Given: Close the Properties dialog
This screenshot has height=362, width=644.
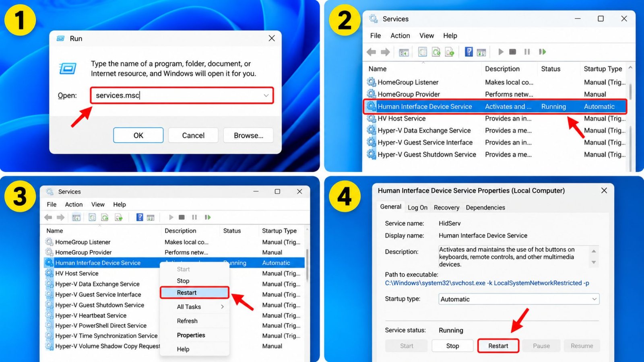Looking at the screenshot, I should [604, 190].
